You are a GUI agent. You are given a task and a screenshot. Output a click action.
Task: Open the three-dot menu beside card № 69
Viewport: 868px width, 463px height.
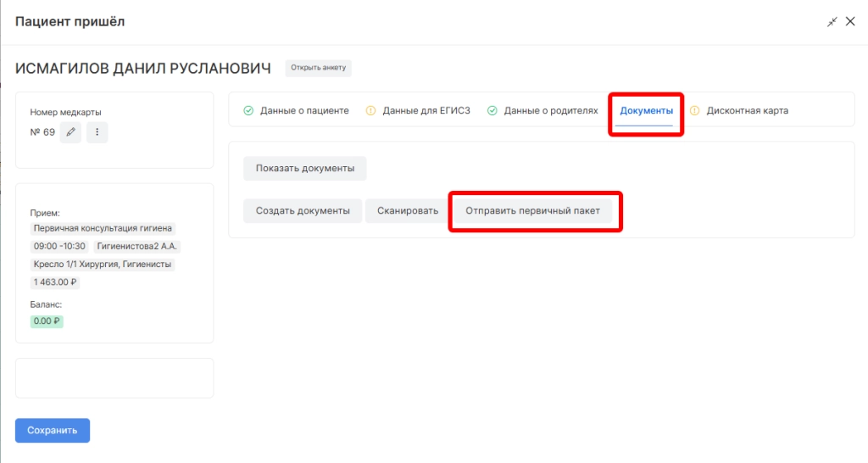(x=97, y=132)
